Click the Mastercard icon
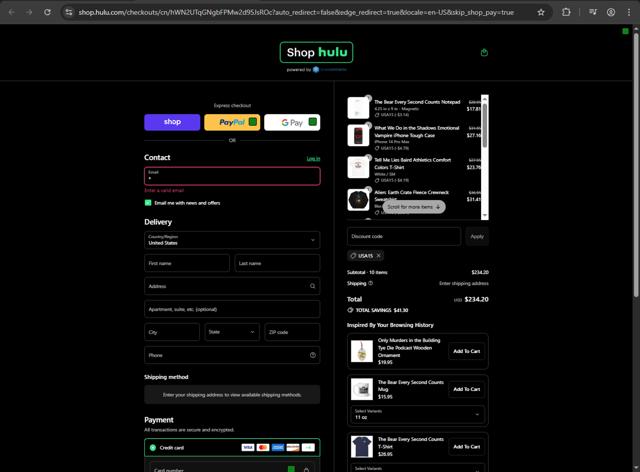Image resolution: width=640 pixels, height=472 pixels. (263, 448)
